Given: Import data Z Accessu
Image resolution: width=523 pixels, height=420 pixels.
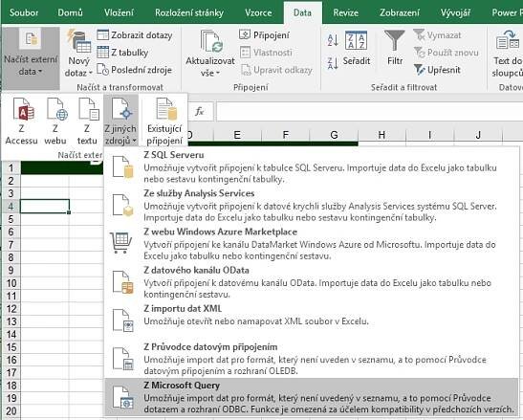Looking at the screenshot, I should (22, 121).
